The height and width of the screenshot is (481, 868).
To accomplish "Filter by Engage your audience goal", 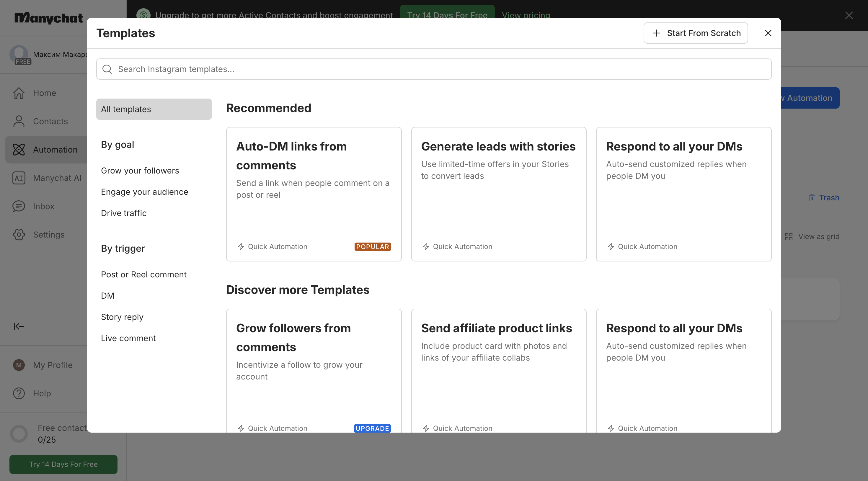I will click(145, 192).
